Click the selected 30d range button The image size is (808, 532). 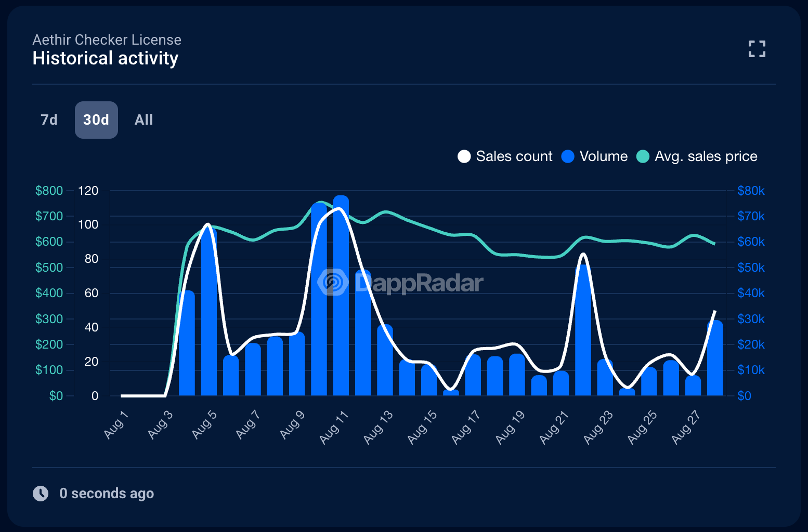[96, 120]
